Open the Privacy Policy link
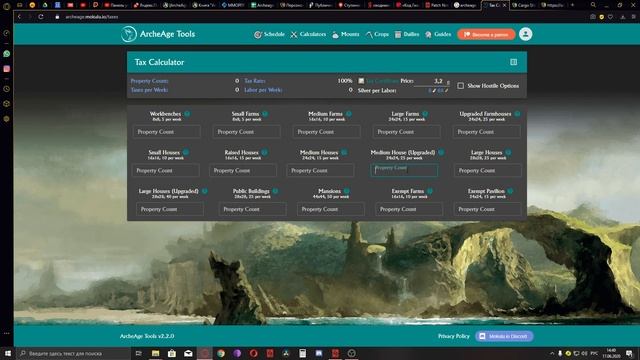 point(453,336)
